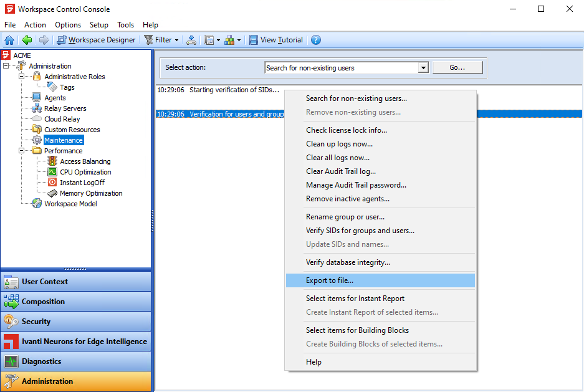Open the Filter dropdown arrow
The height and width of the screenshot is (392, 584).
coord(176,40)
